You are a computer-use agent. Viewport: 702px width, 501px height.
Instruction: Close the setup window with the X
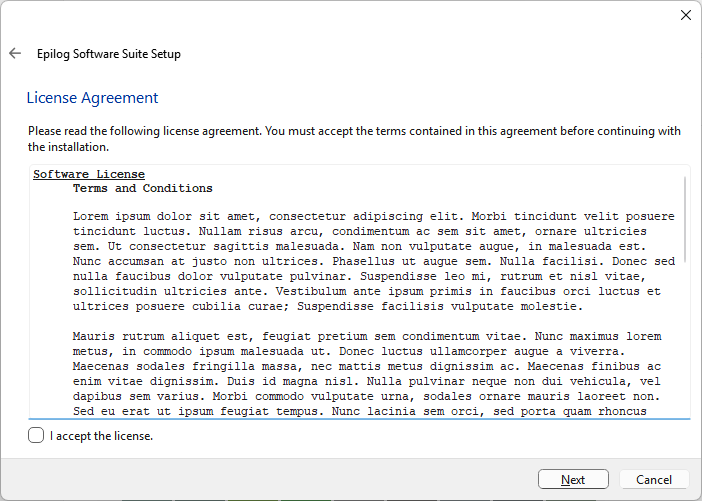685,15
